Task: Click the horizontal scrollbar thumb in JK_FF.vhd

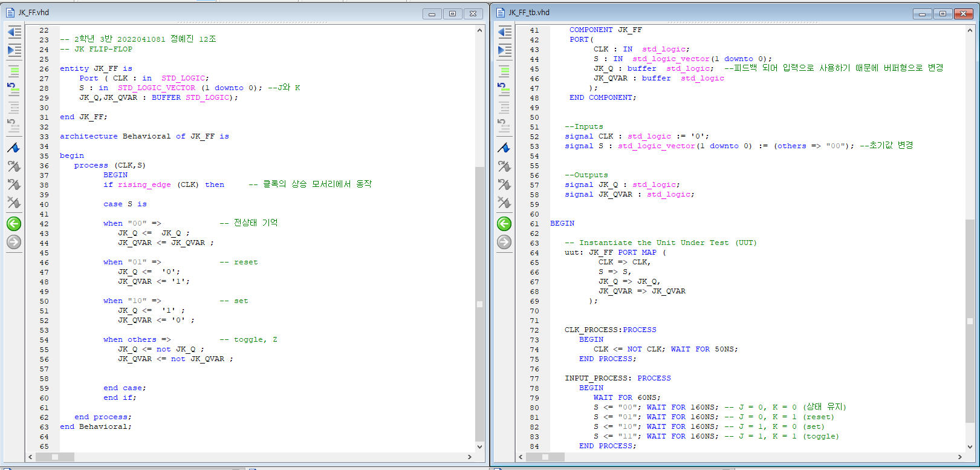Action: pyautogui.click(x=54, y=457)
